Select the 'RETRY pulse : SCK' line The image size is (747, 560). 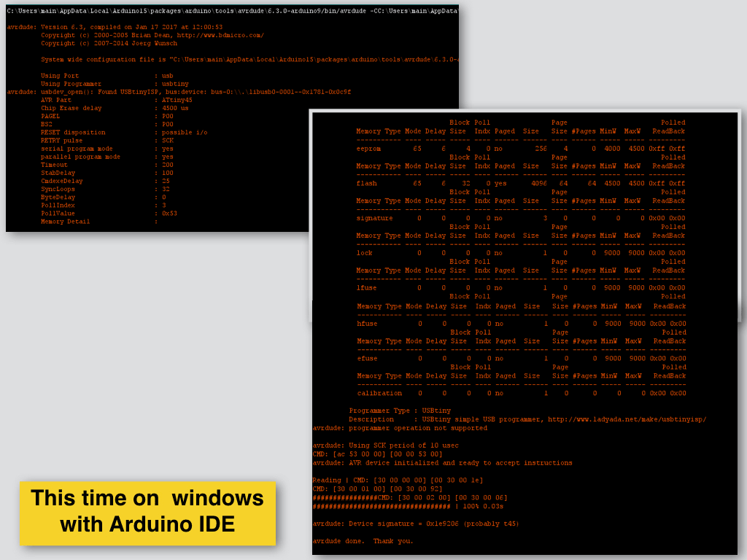click(107, 141)
